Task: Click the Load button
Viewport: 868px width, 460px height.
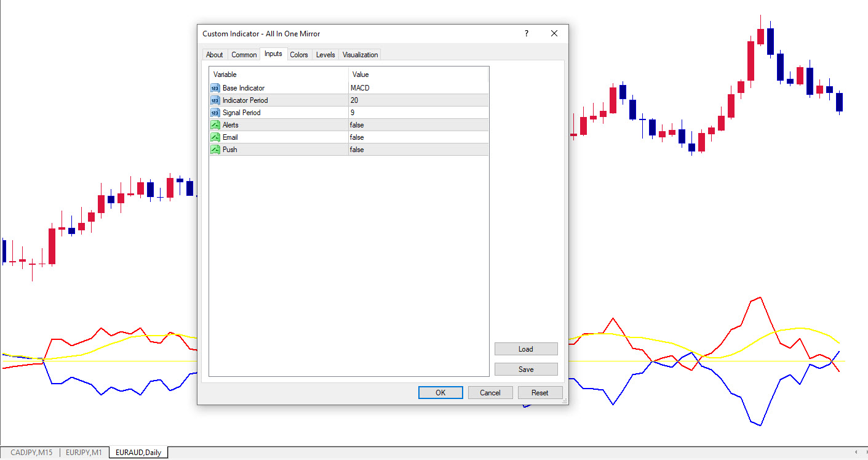Action: click(526, 349)
